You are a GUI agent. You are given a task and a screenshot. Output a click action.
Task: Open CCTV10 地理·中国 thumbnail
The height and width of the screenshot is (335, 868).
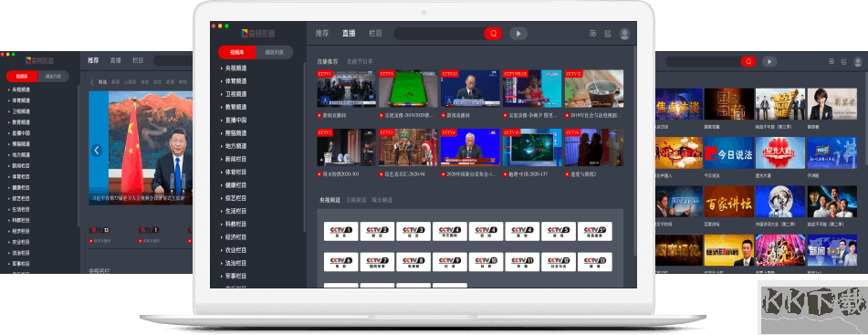(531, 147)
